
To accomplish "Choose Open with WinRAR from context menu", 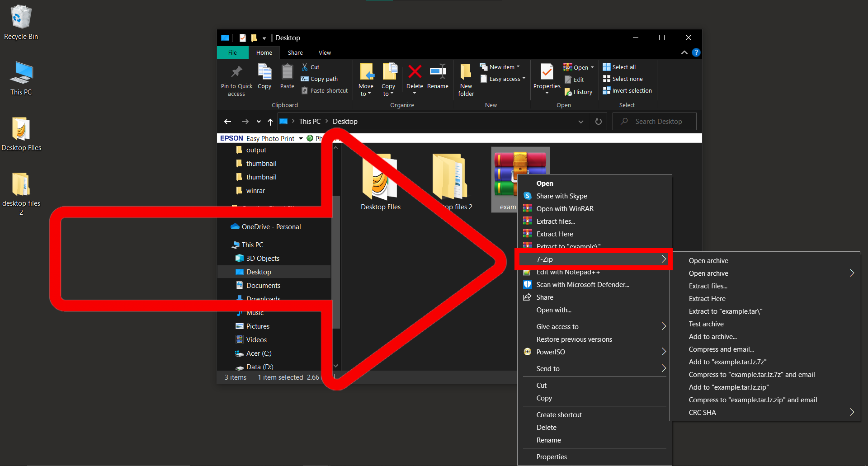I will pos(564,208).
